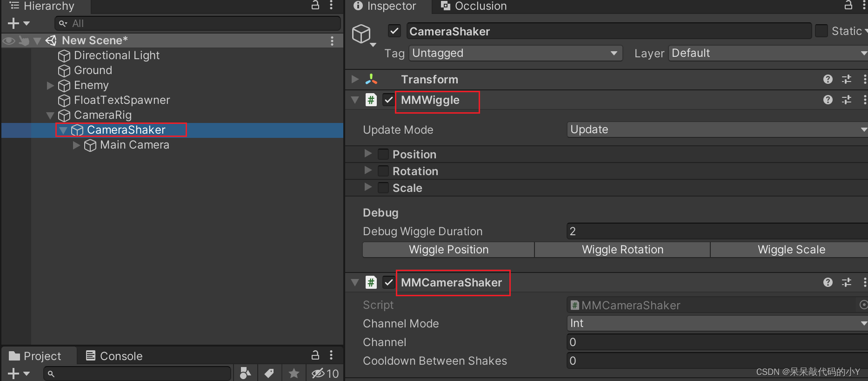
Task: Open the Update Mode dropdown
Action: 716,129
